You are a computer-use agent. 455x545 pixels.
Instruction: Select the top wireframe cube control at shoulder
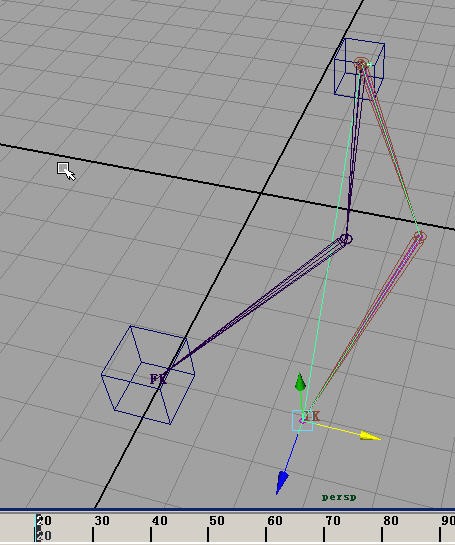click(x=359, y=69)
